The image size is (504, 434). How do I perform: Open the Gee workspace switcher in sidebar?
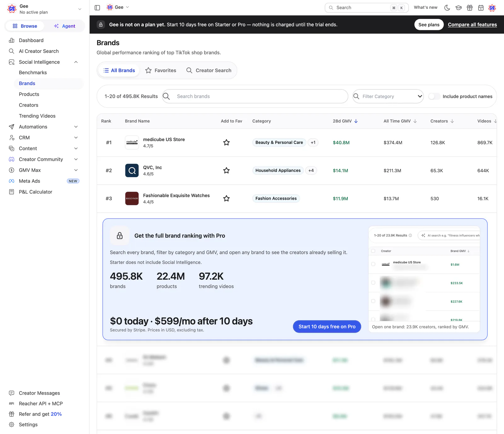pos(45,9)
